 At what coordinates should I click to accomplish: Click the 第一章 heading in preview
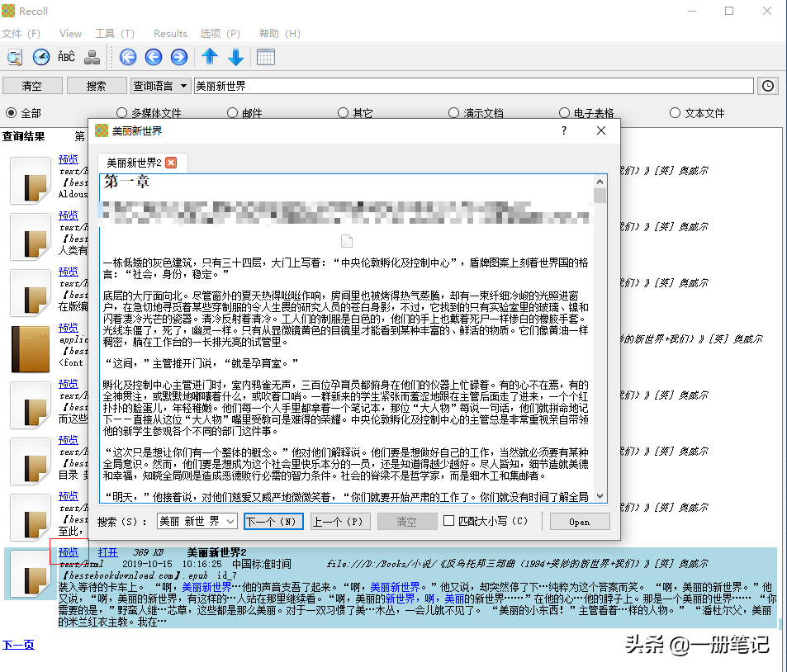point(127,181)
